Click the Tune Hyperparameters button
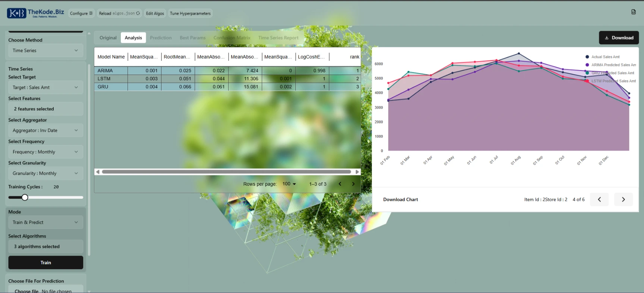Image resolution: width=644 pixels, height=293 pixels. click(190, 13)
